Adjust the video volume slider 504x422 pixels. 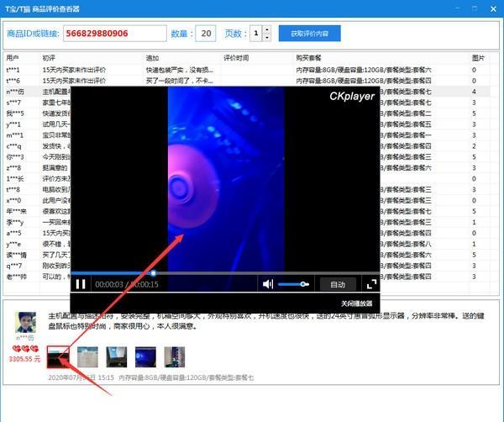tap(293, 284)
